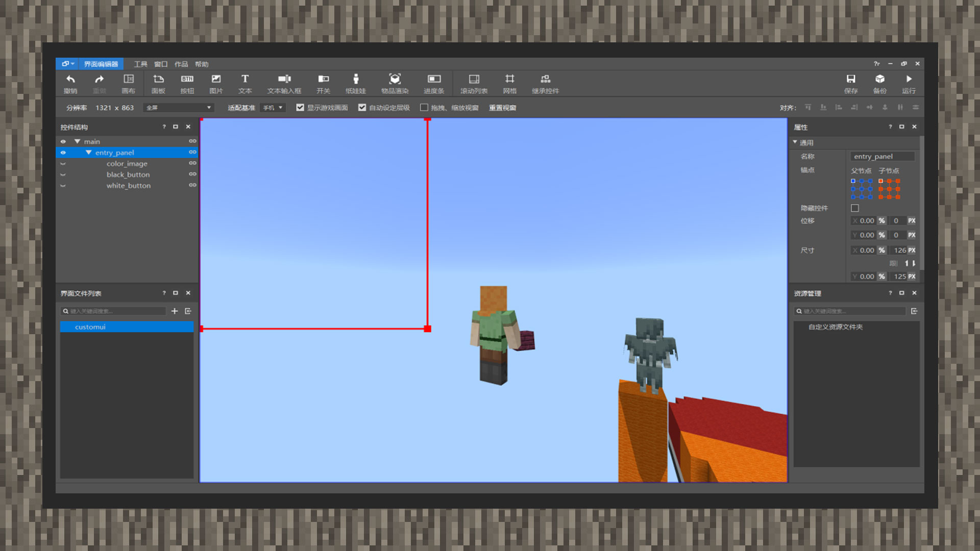Viewport: 980px width, 551px height.
Task: Open the top-left window-mode dropdown
Action: [68, 64]
